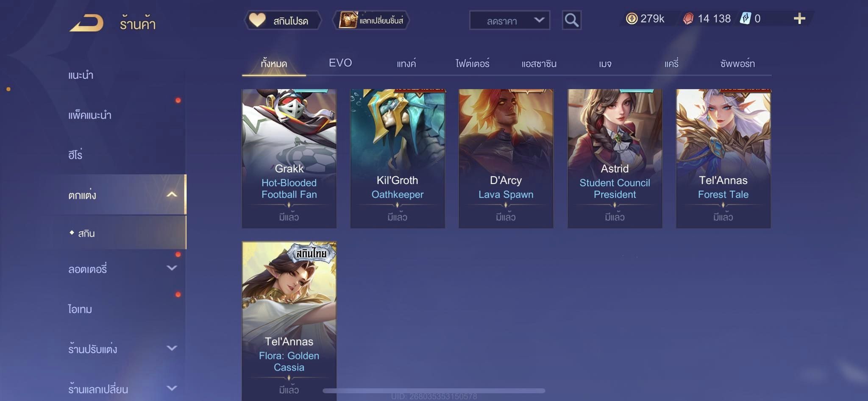This screenshot has width=868, height=401.
Task: Select the Grakk Hot-Blooded Football Fan skin
Action: pyautogui.click(x=289, y=159)
